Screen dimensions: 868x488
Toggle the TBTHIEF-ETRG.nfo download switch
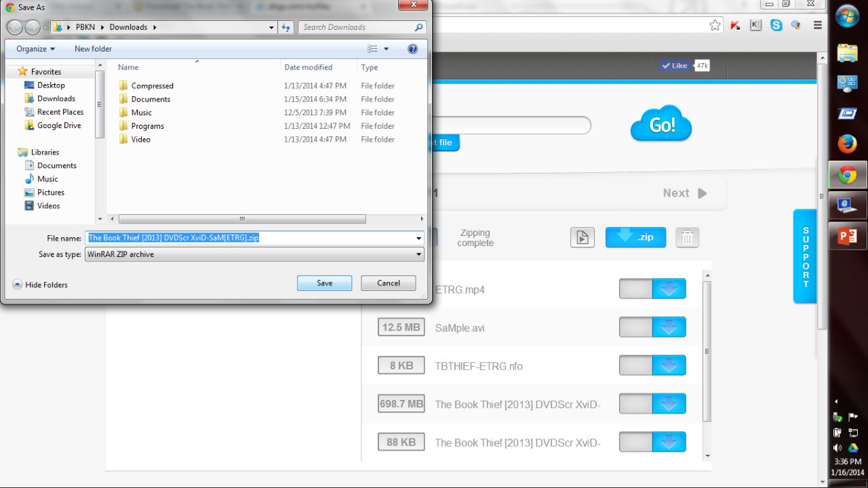[x=652, y=365]
